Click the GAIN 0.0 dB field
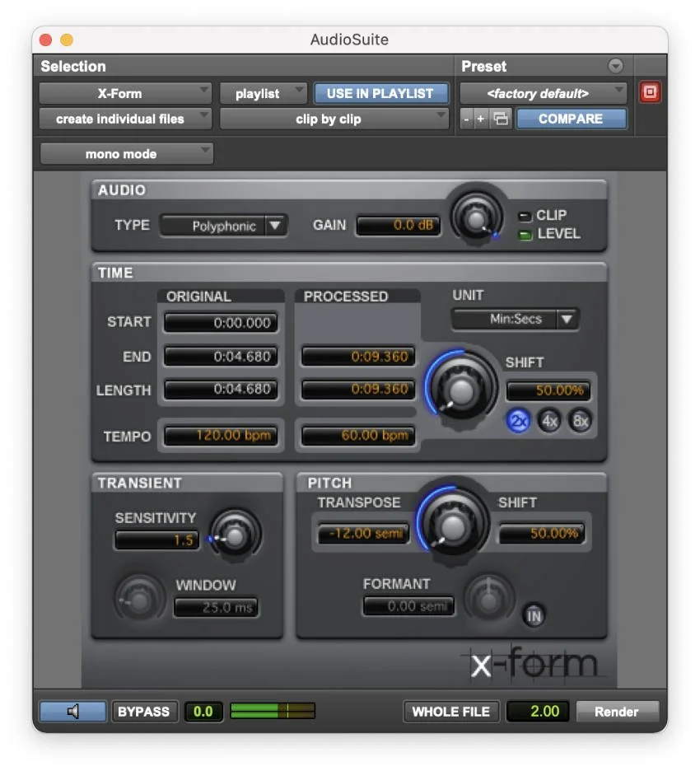Image resolution: width=700 pixels, height=771 pixels. click(x=399, y=226)
